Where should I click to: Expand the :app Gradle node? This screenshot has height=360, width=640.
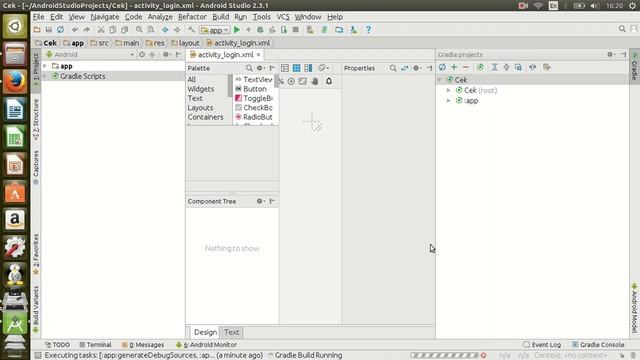[x=449, y=100]
